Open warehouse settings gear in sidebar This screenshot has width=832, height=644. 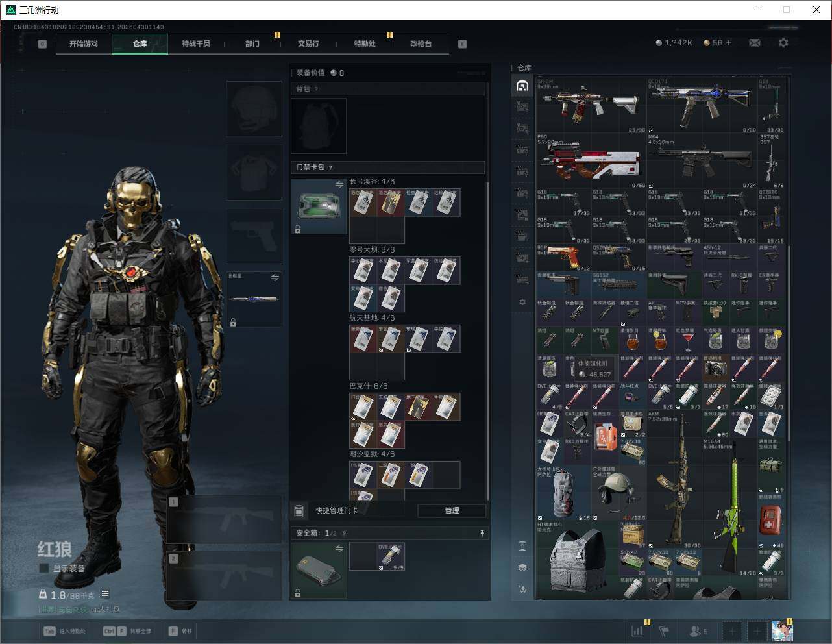522,302
